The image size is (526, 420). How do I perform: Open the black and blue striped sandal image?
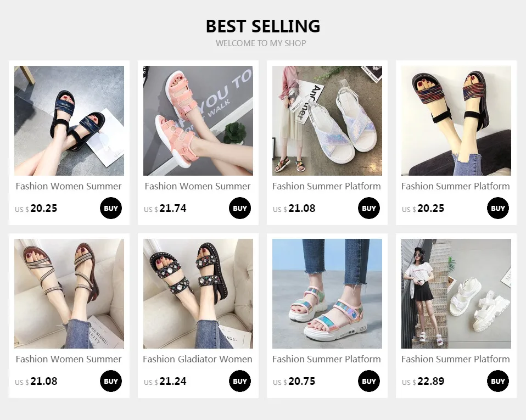pyautogui.click(x=69, y=120)
